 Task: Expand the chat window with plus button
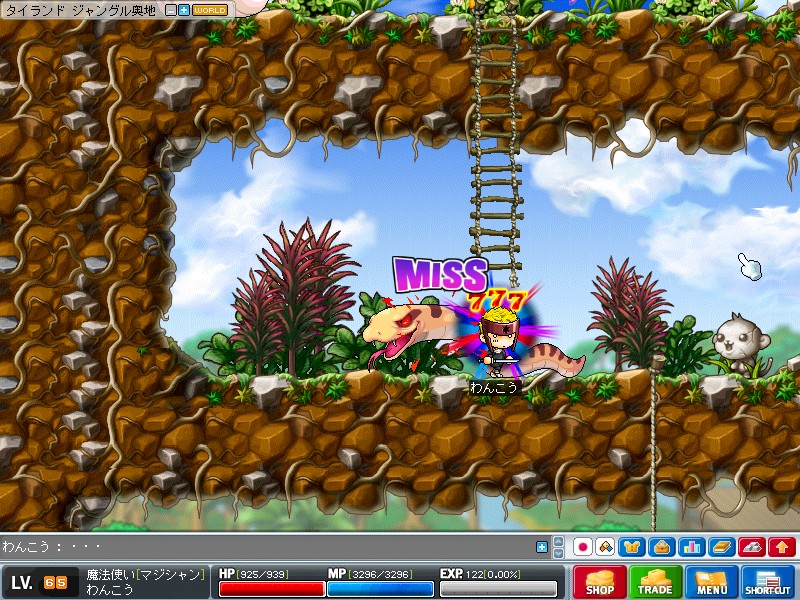[x=542, y=547]
